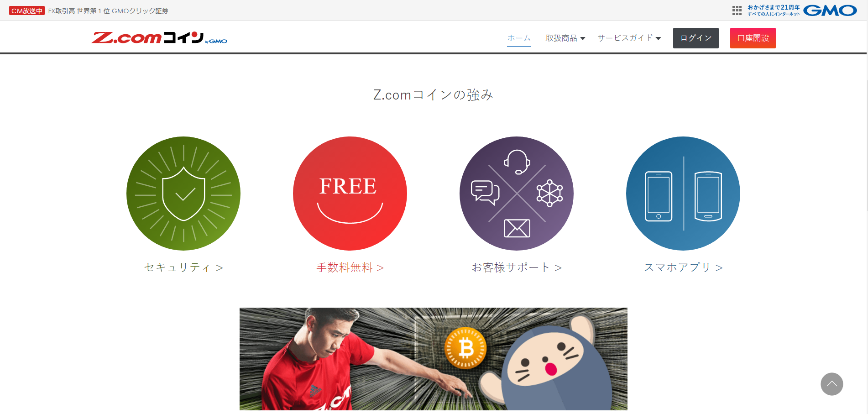Expand the サービスガイド dropdown menu

[x=629, y=38]
